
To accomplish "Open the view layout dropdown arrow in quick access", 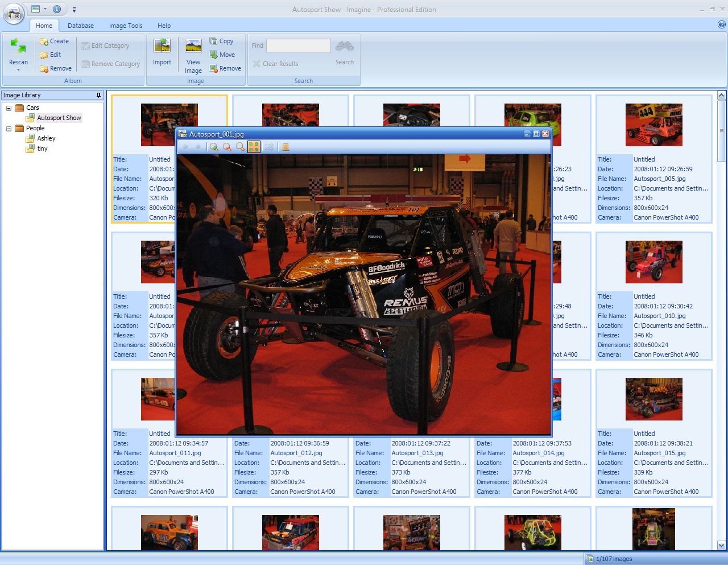I will pos(45,9).
